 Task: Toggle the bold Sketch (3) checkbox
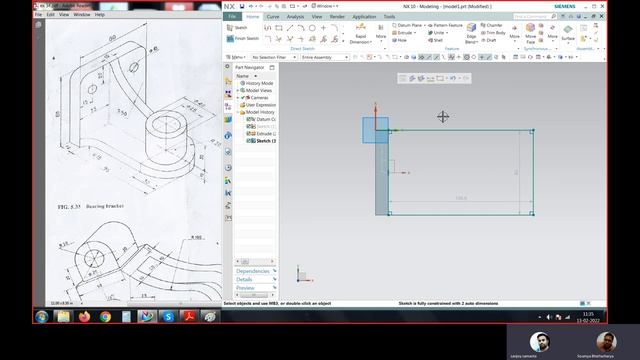click(249, 141)
